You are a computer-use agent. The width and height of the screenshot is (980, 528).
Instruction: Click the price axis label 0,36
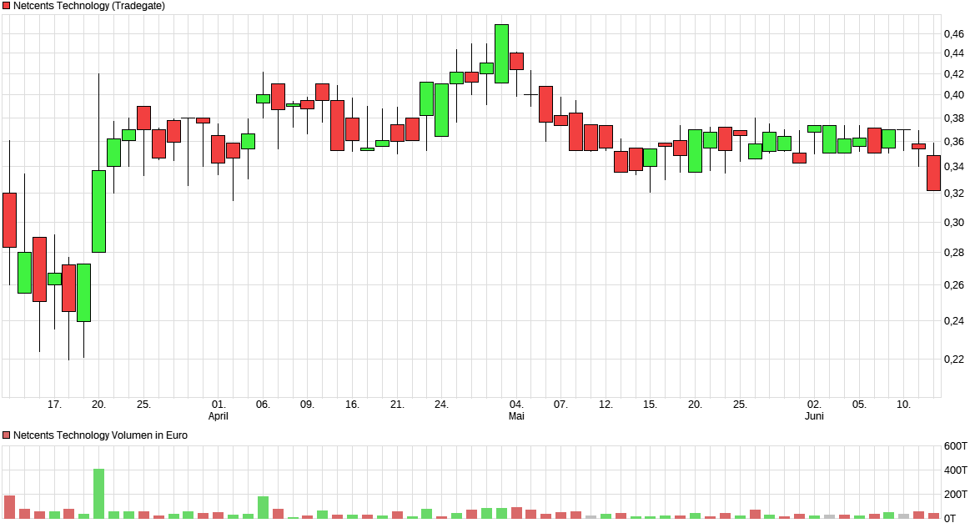click(954, 142)
